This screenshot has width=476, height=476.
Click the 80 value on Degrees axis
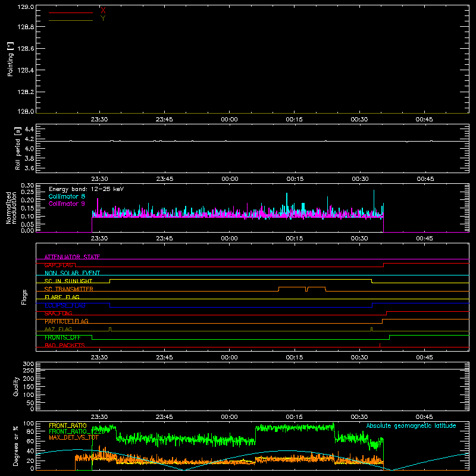30,431
